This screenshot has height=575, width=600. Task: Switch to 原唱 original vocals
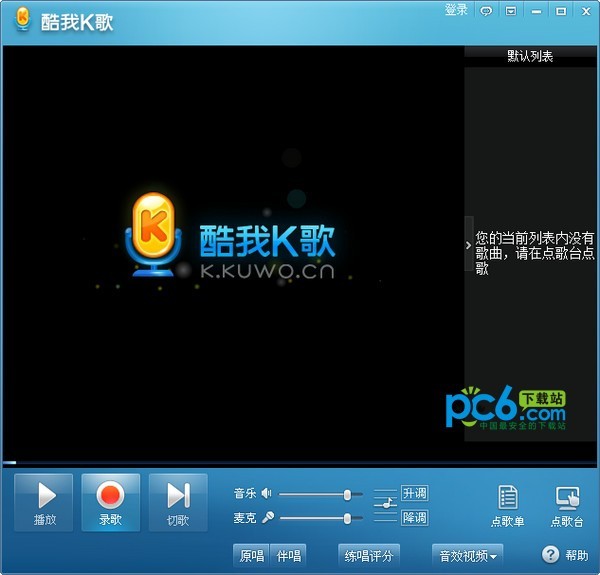[x=252, y=555]
